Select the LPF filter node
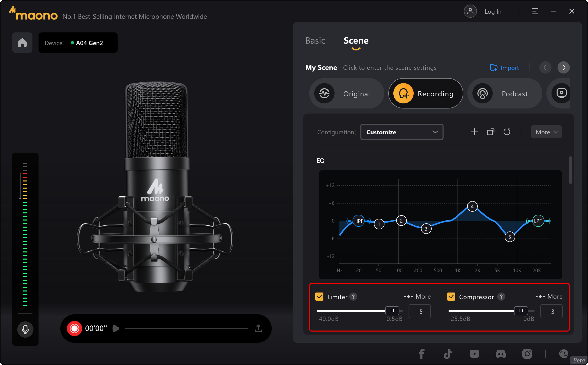The height and width of the screenshot is (365, 588). point(538,221)
